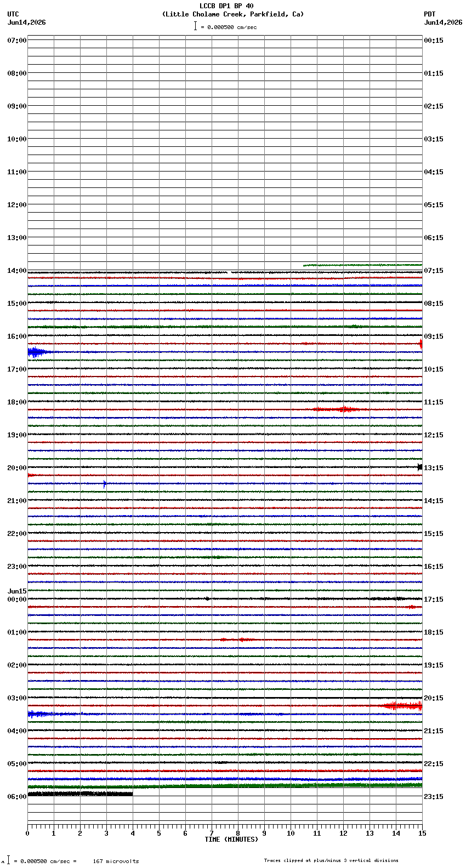Click the 07:15 PDT time label

coord(433,271)
